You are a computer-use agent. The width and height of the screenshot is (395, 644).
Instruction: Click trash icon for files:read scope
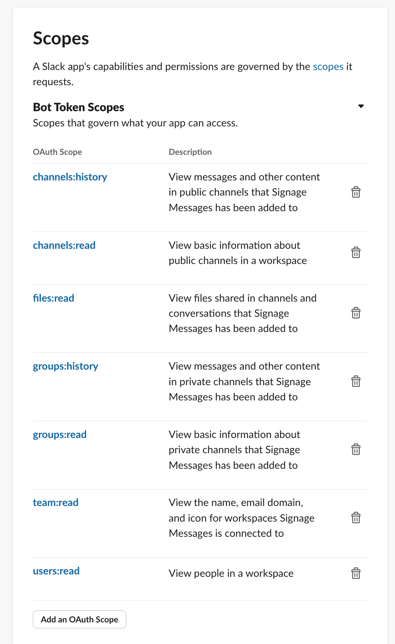click(x=356, y=313)
